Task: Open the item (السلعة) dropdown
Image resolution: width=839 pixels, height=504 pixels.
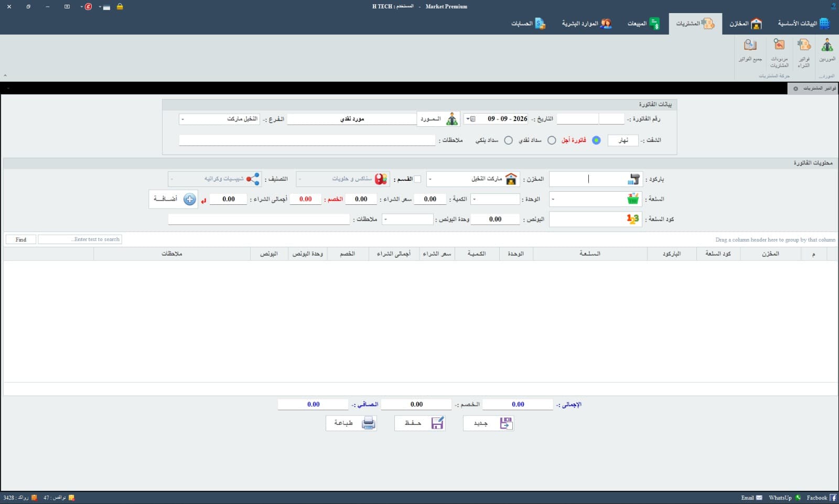Action: pyautogui.click(x=553, y=199)
